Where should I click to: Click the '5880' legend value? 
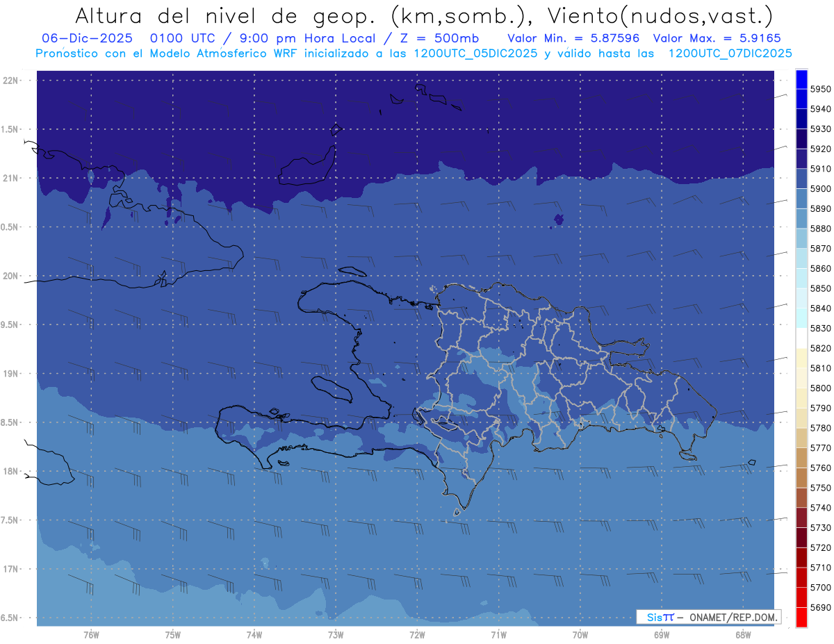point(821,229)
